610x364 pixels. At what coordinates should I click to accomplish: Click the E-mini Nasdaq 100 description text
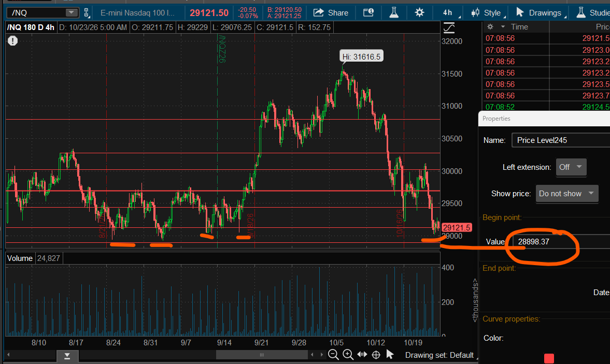click(137, 13)
